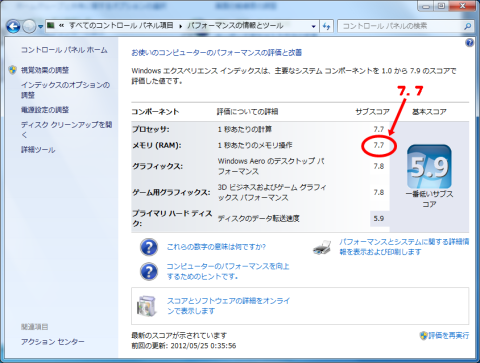Click the shield icon next to 視覚効果の調整
The height and width of the screenshot is (363, 480).
pos(13,70)
